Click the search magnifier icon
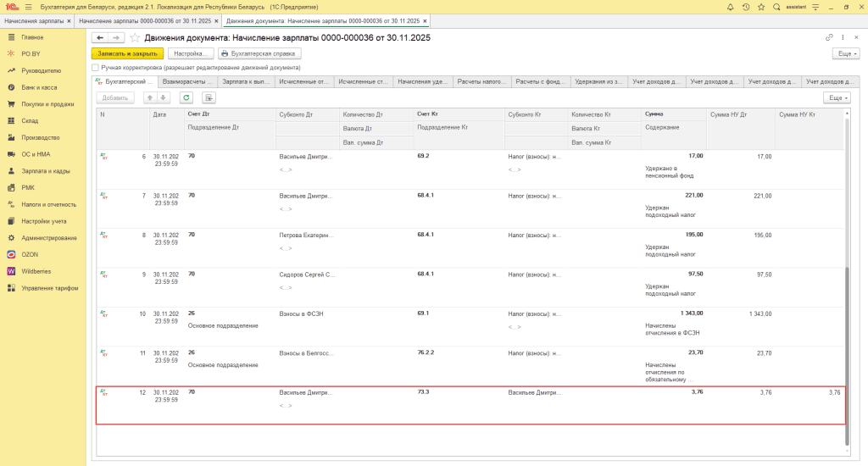 tap(776, 7)
